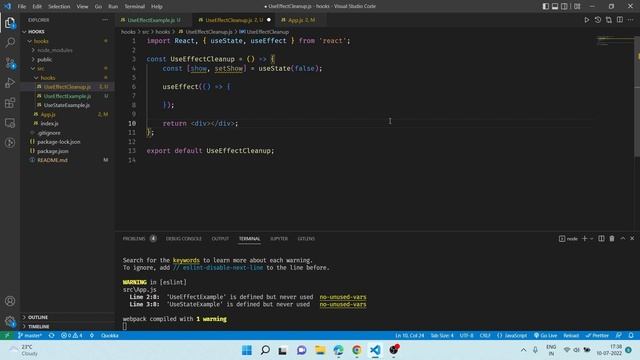This screenshot has width=640, height=360.
Task: Open the Remote Explorer view
Action: point(10,123)
